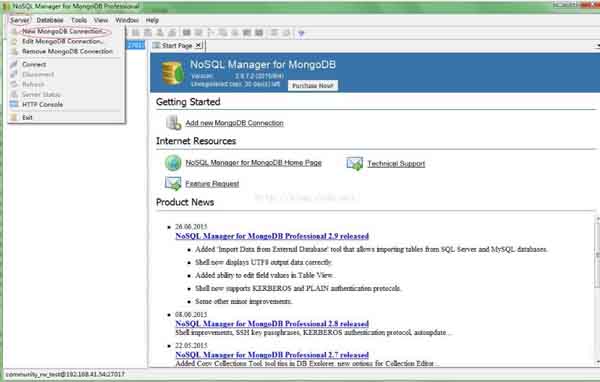Image resolution: width=600 pixels, height=382 pixels.
Task: Open the Tools menu
Action: click(79, 20)
